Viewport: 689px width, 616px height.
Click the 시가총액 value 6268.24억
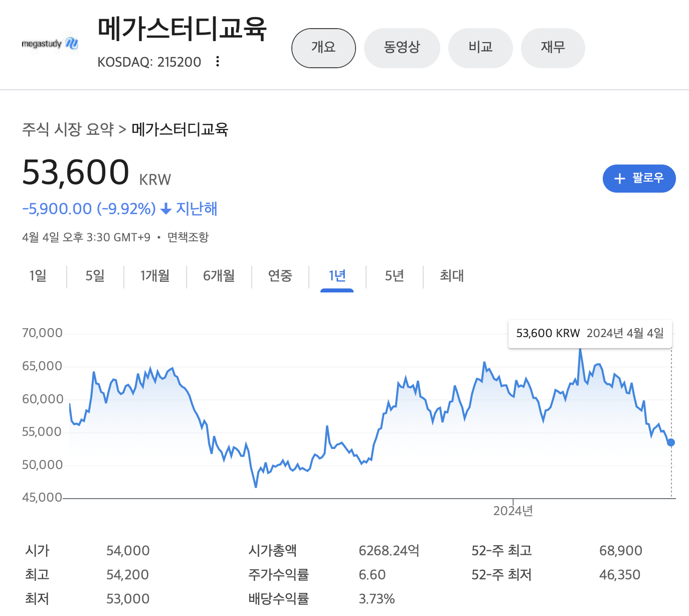389,551
